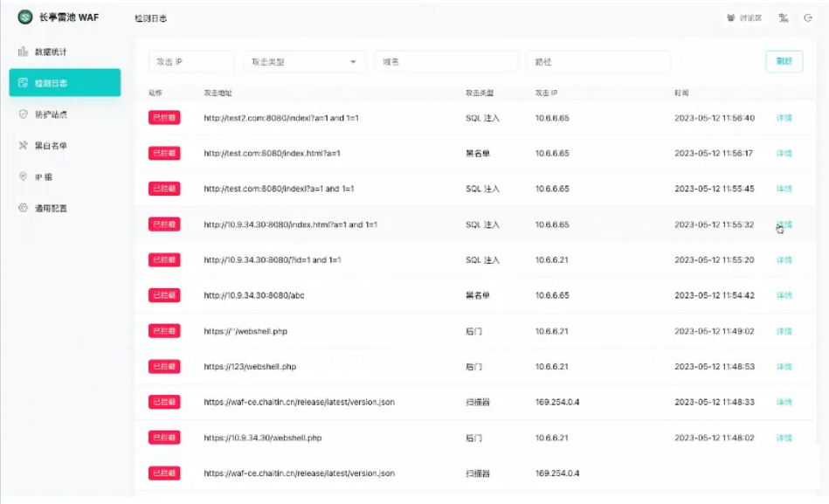This screenshot has height=504, width=829.
Task: Expand the 攻击类型 dropdown filter
Action: [304, 62]
